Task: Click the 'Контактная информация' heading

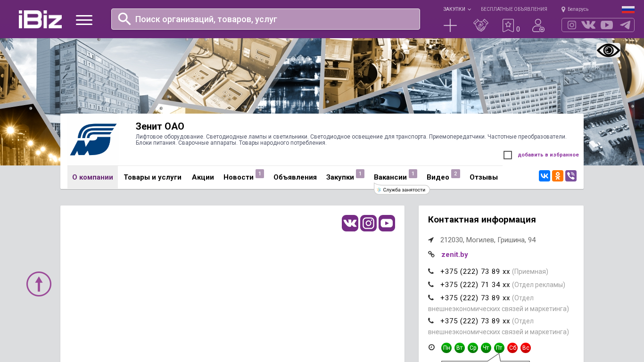Action: tap(482, 220)
